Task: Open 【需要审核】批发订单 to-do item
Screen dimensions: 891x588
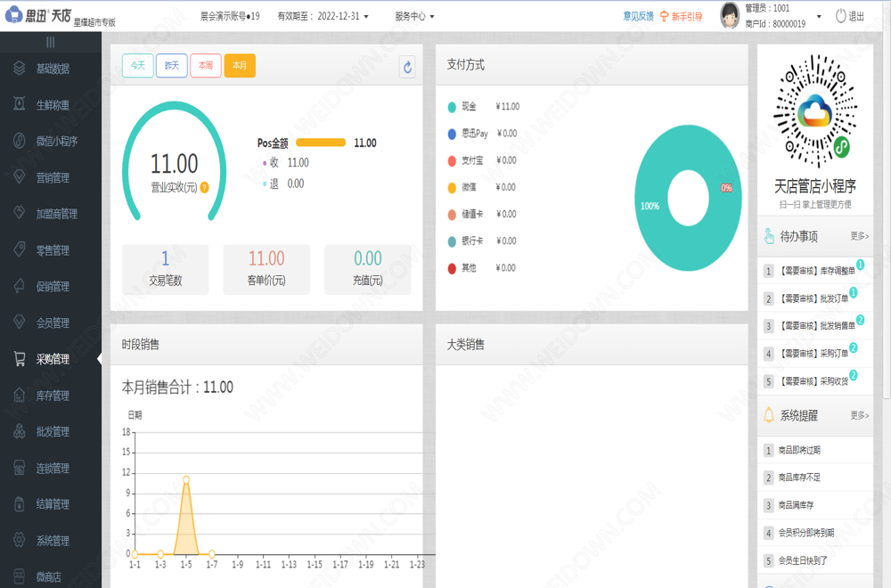Action: (x=815, y=298)
